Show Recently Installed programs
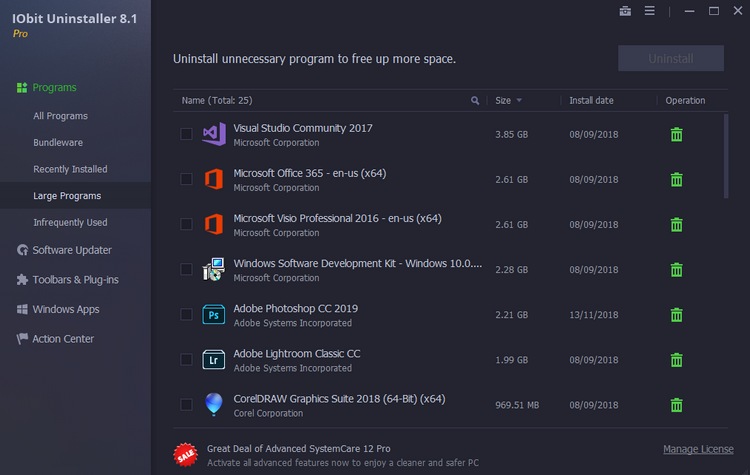This screenshot has width=750, height=475. [70, 169]
